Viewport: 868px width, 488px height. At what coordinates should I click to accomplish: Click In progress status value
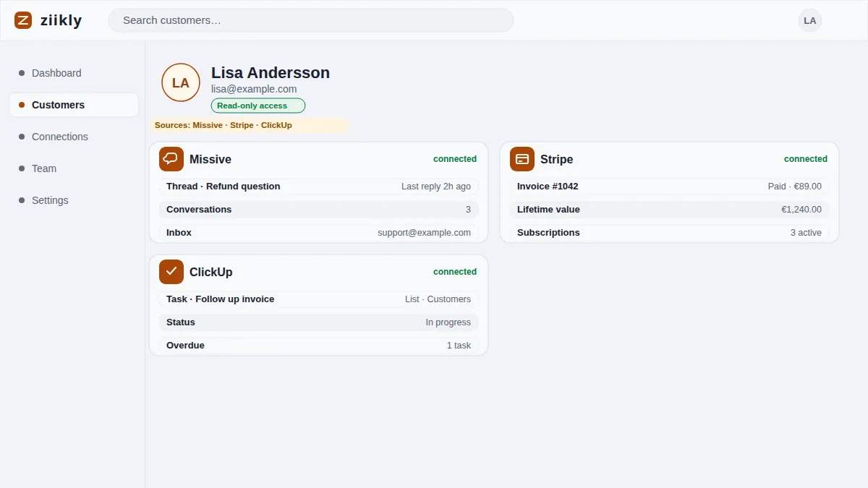point(448,322)
